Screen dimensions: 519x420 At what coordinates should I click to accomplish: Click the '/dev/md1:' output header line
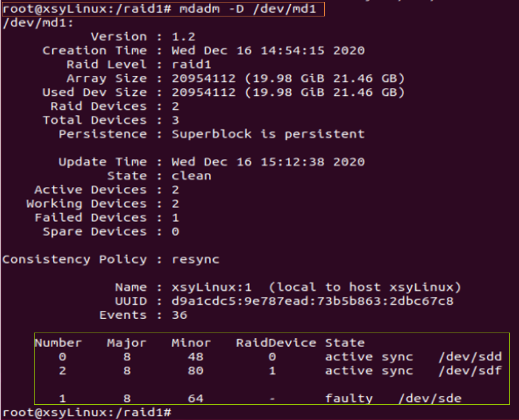[x=38, y=23]
